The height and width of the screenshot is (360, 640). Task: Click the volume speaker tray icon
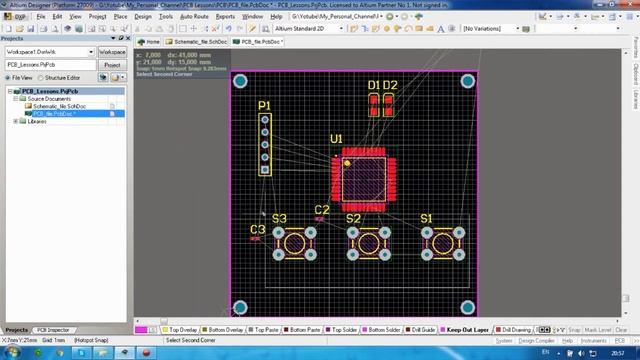pos(581,353)
